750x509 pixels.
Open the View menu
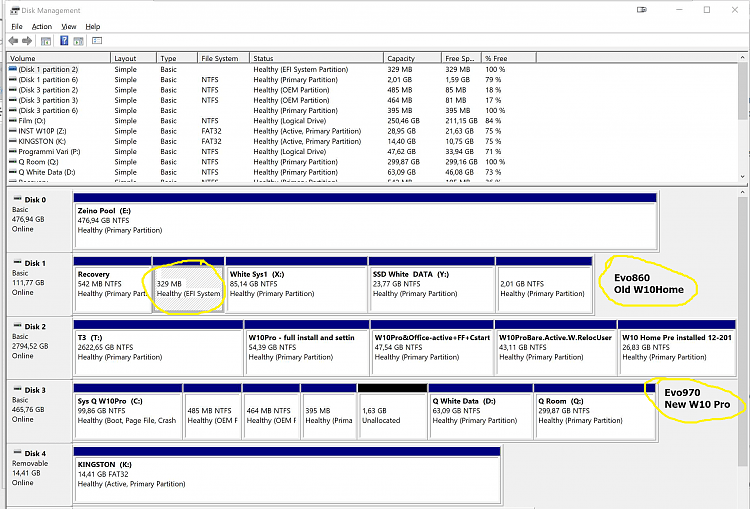click(x=68, y=27)
